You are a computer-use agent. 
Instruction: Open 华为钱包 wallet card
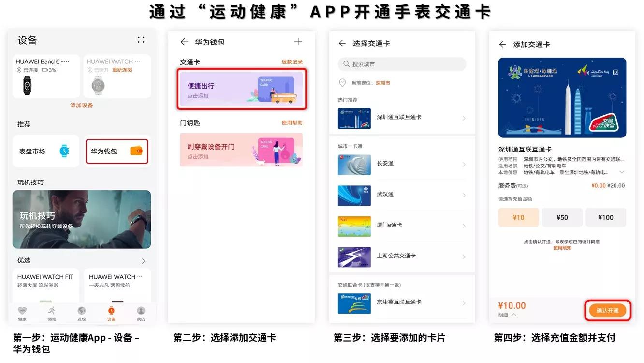(x=117, y=151)
